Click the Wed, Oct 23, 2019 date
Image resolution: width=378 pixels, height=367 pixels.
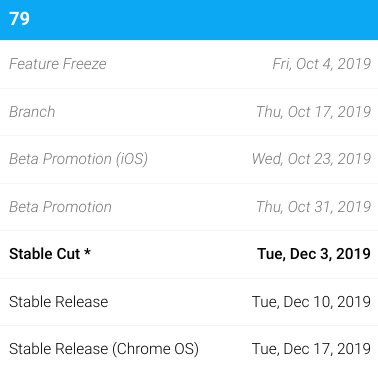pos(311,159)
